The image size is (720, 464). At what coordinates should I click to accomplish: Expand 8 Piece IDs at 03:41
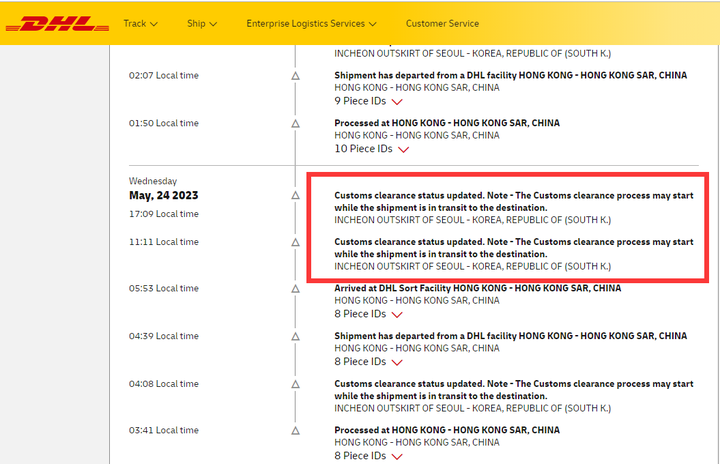click(368, 456)
